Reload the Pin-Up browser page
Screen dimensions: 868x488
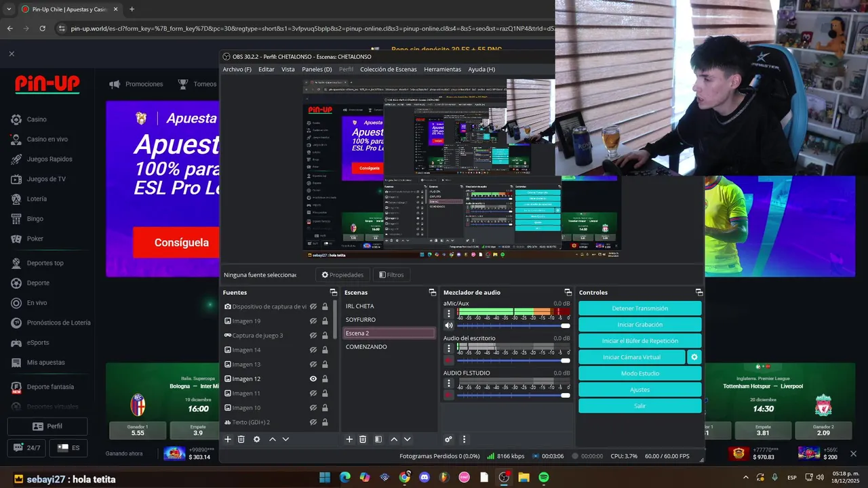click(42, 28)
